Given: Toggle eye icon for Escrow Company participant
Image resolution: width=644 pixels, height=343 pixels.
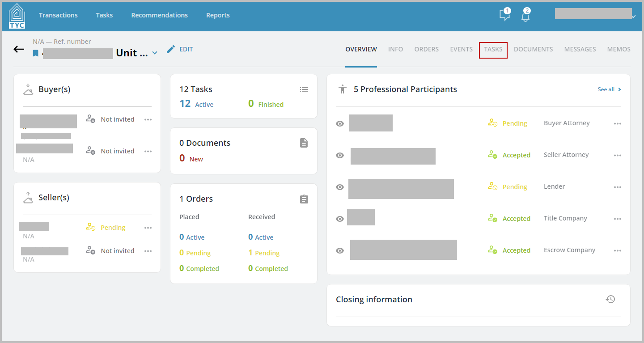Looking at the screenshot, I should pos(340,250).
